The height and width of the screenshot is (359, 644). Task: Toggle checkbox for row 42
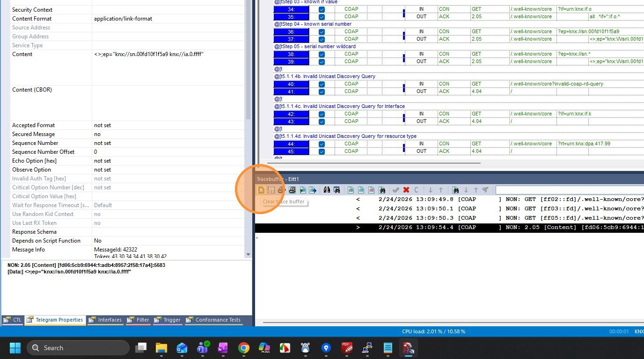322,114
